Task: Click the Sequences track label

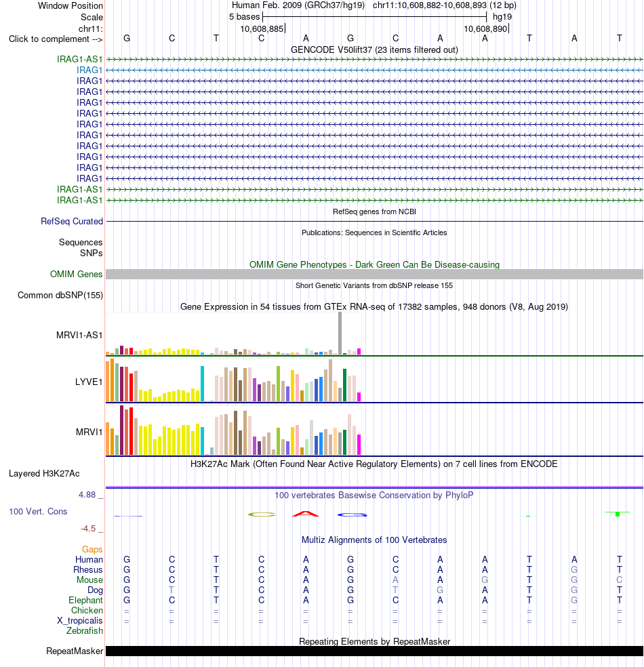Action: [81, 243]
